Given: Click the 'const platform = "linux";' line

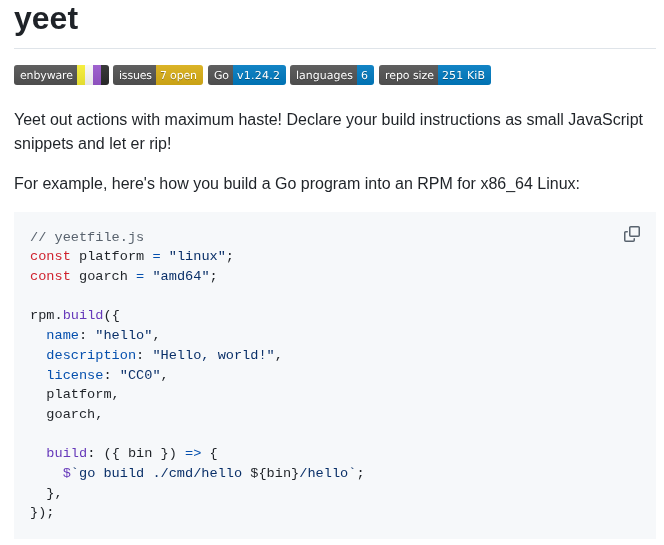Looking at the screenshot, I should coord(131,256).
